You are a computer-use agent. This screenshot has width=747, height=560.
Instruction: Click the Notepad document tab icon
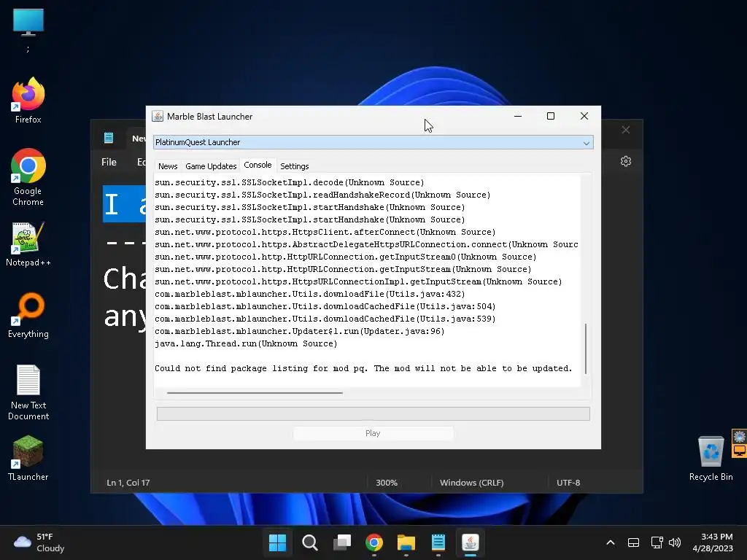point(109,138)
